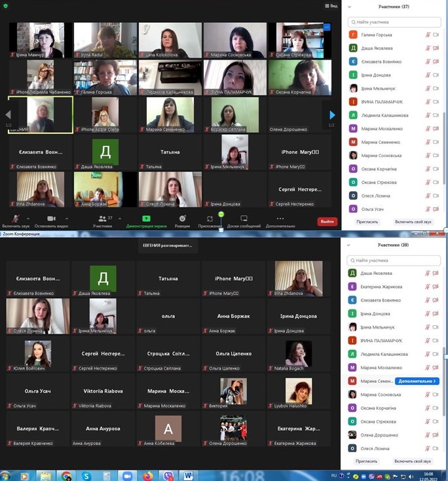Click the green security shield icon

click(x=6, y=6)
